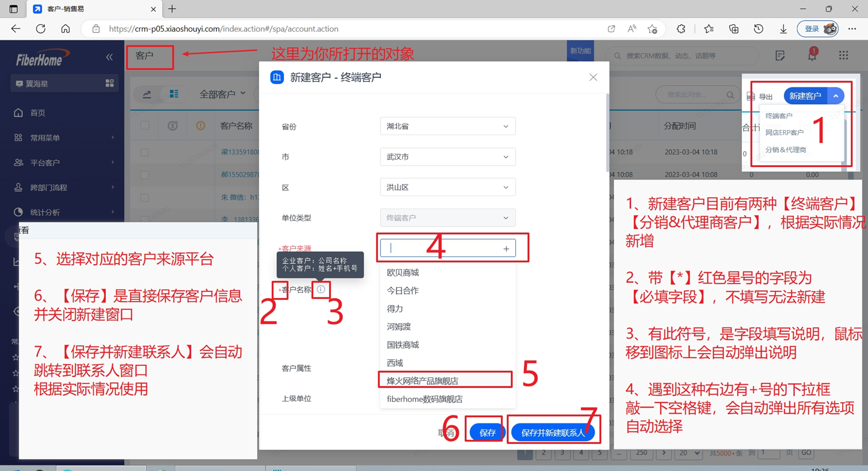868x471 pixels.
Task: Select 网店ERP客户 from new customer menu
Action: tap(785, 132)
